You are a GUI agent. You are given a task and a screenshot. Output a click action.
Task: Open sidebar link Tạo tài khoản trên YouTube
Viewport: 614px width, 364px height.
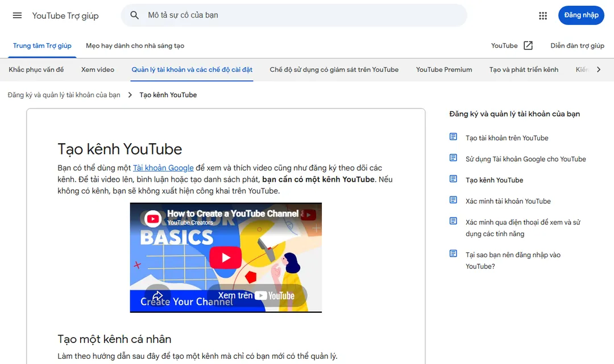(507, 138)
